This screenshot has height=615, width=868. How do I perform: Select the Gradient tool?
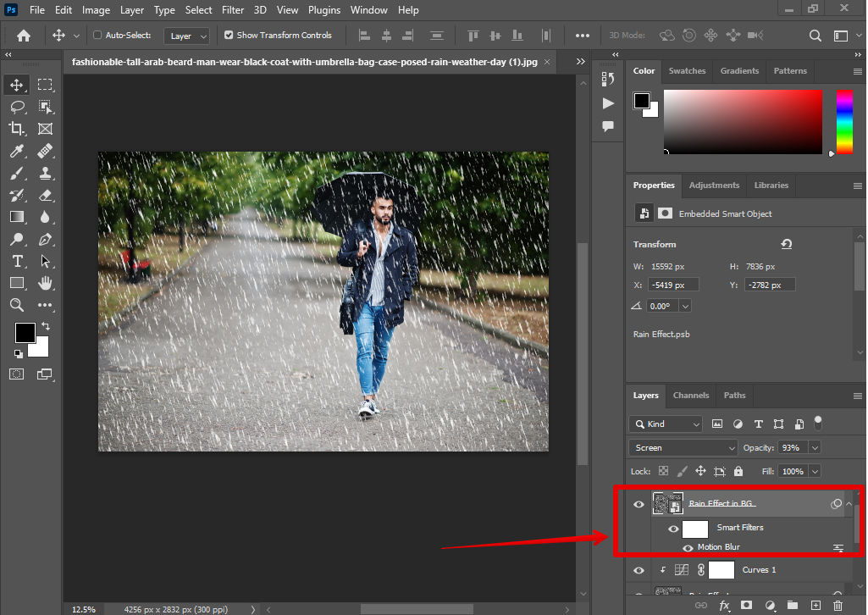[17, 217]
